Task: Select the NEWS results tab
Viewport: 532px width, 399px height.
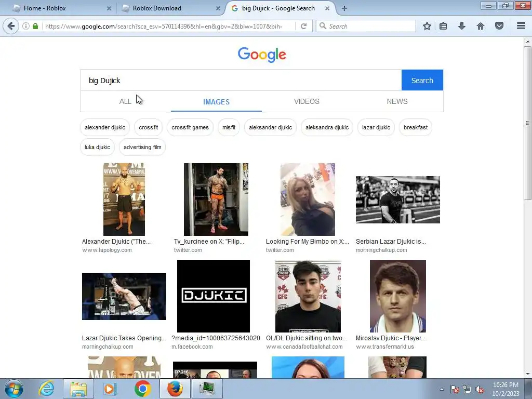Action: click(397, 101)
